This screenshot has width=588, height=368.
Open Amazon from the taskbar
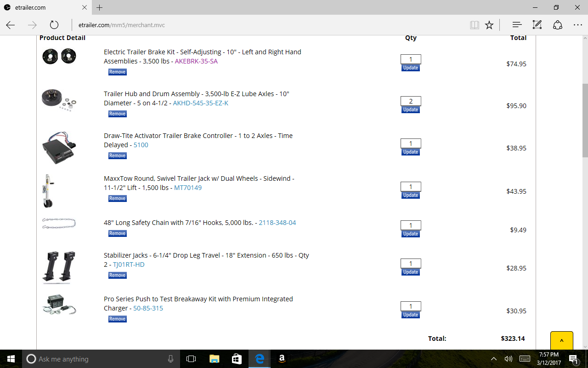pyautogui.click(x=282, y=359)
